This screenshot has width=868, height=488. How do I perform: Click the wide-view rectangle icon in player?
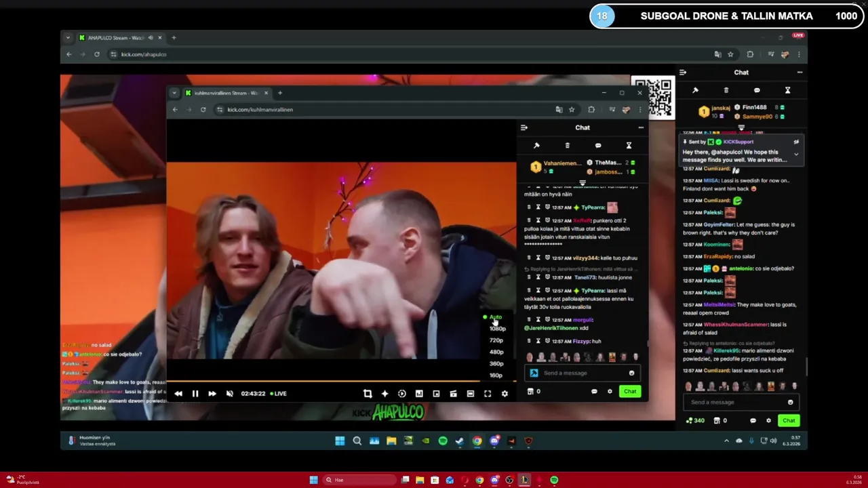(470, 394)
